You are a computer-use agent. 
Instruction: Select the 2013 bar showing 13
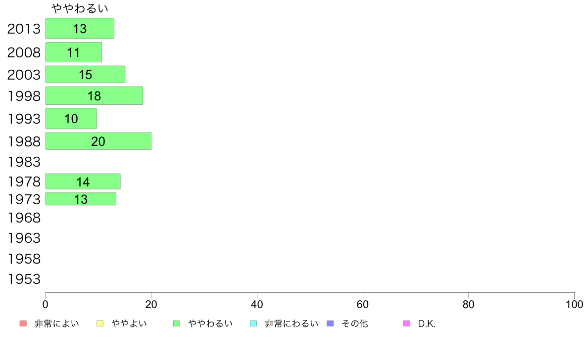[x=80, y=29]
